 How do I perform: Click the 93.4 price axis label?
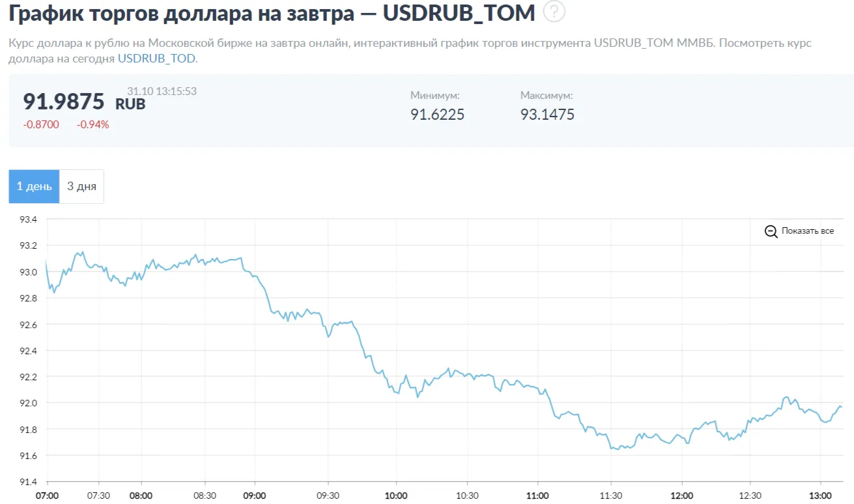click(28, 219)
